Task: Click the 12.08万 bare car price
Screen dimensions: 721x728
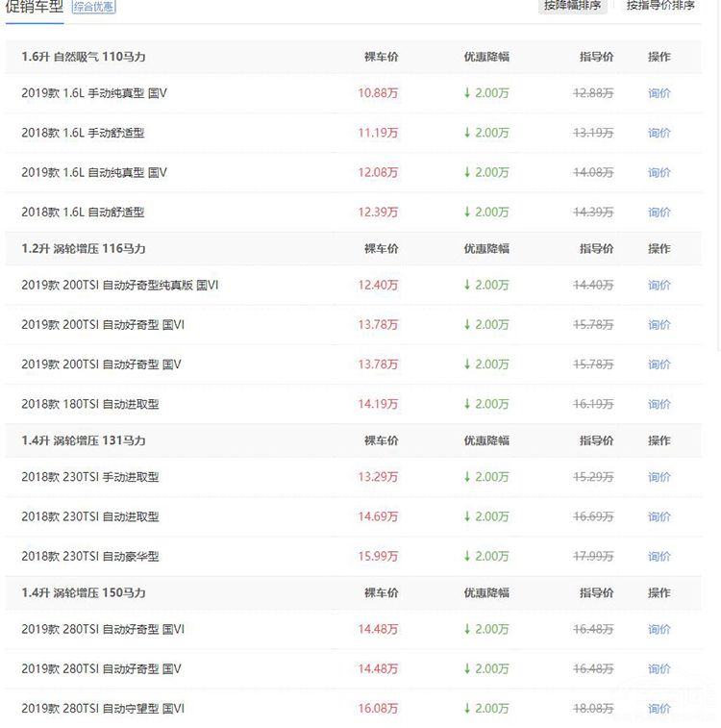Action: tap(378, 173)
